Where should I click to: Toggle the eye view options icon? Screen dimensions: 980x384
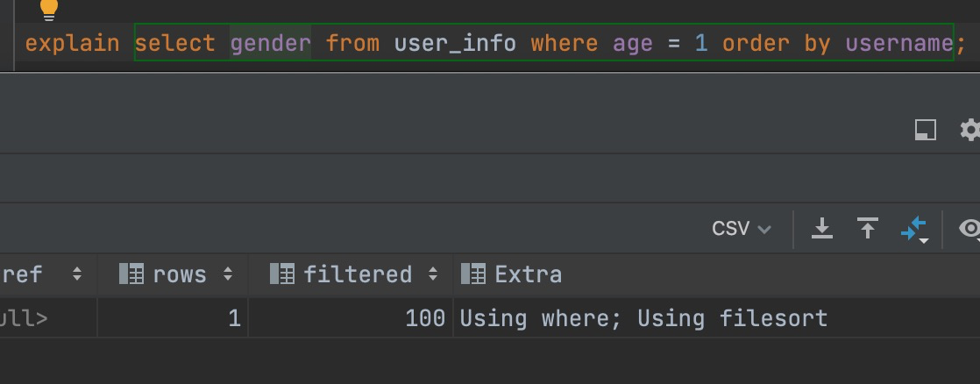[x=969, y=229]
